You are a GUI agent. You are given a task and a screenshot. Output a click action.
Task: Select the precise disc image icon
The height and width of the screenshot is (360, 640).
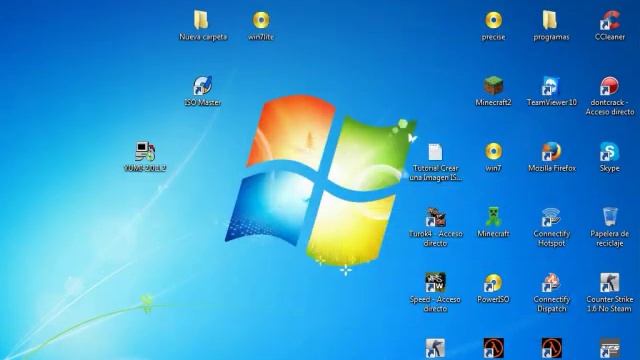coord(493,20)
